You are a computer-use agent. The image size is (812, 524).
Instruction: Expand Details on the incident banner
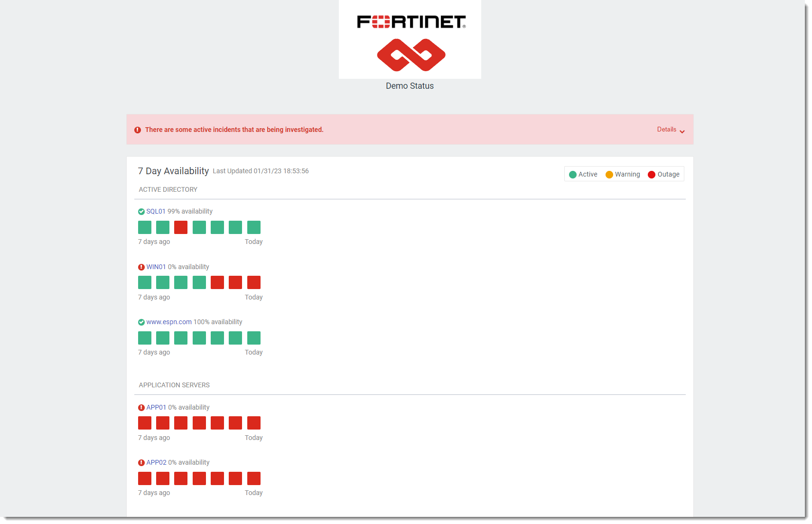671,130
